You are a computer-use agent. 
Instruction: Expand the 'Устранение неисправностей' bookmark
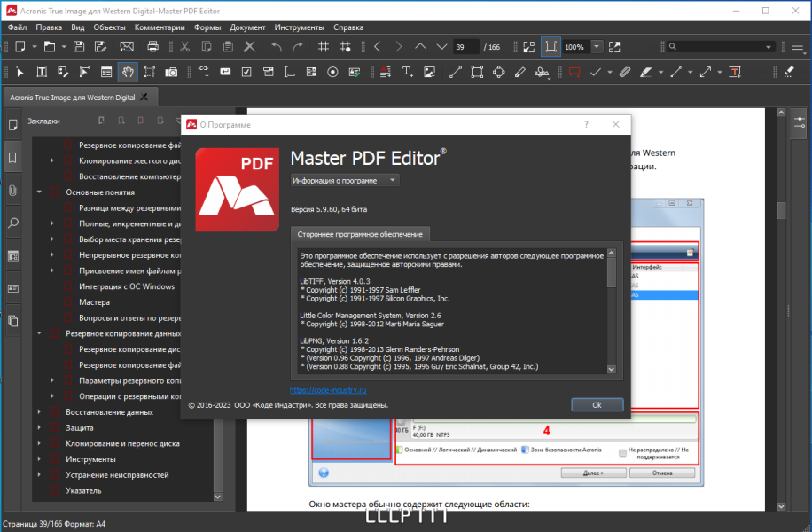(39, 475)
